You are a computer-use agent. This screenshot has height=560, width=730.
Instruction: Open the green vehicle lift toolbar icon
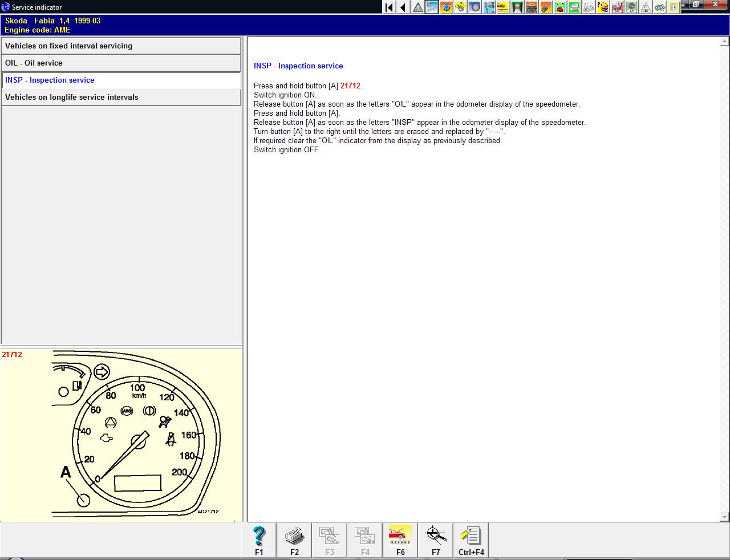517,7
